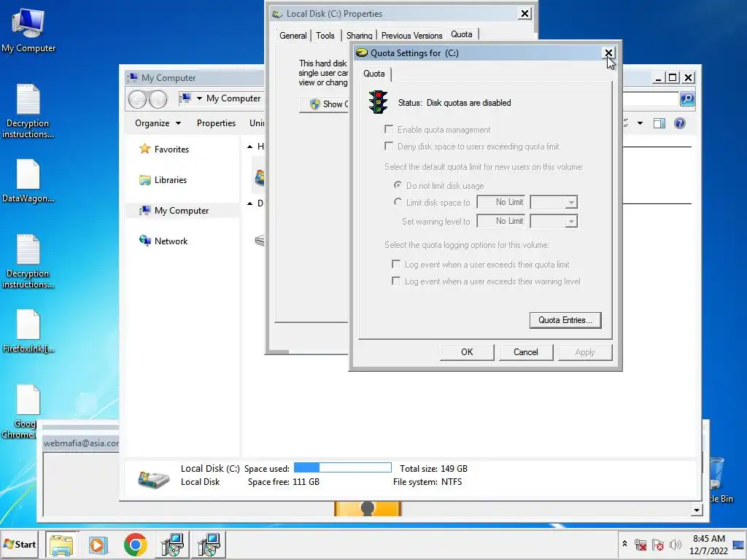
Task: Click the Favorites star icon in navigation pane
Action: (145, 149)
